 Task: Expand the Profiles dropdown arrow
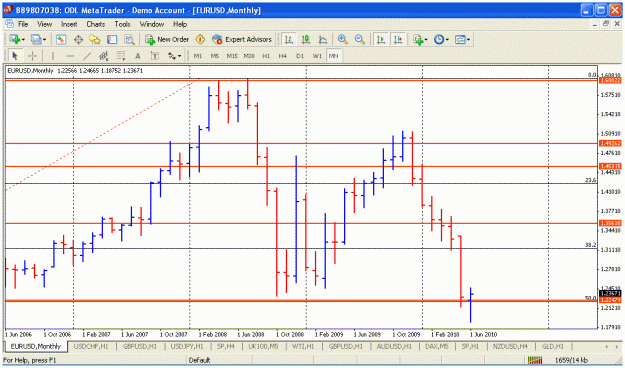click(45, 39)
